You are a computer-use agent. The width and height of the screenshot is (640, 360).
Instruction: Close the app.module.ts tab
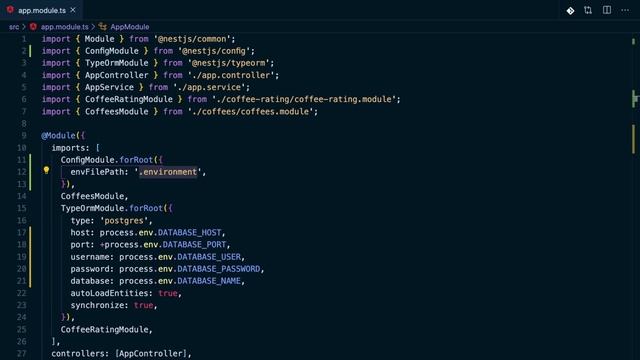[73, 10]
